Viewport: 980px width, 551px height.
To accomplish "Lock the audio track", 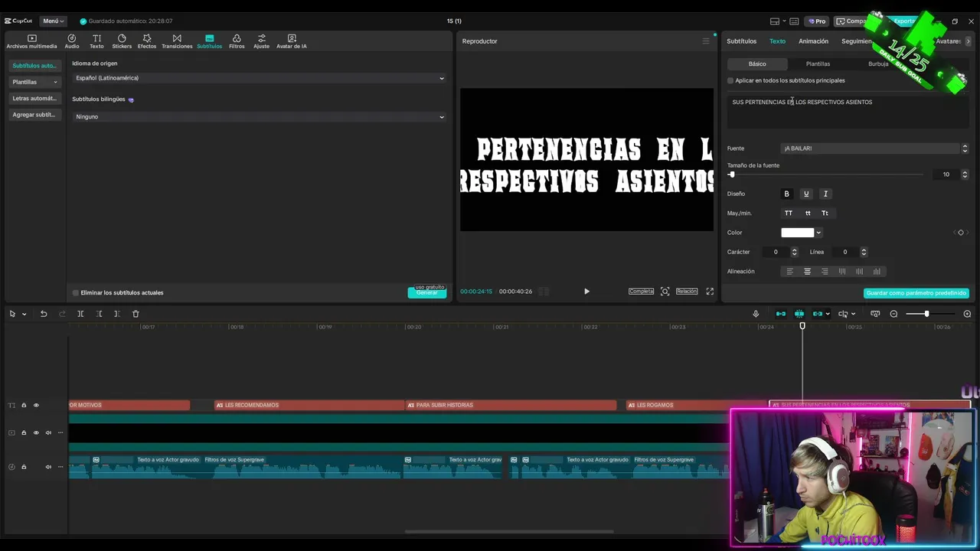I will click(24, 467).
